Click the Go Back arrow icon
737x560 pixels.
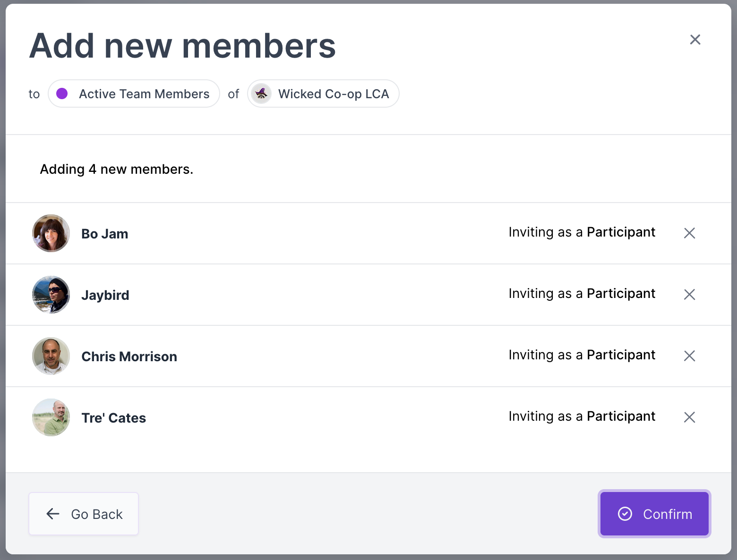(53, 514)
